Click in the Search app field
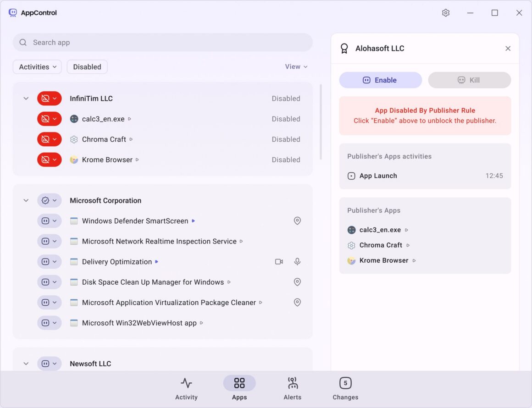The image size is (532, 408). (x=162, y=42)
